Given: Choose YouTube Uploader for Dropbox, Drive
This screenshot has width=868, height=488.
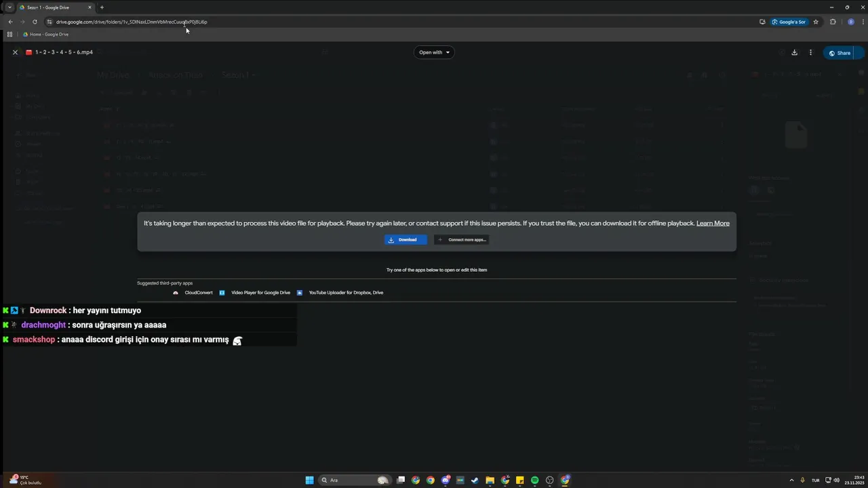Looking at the screenshot, I should [x=340, y=293].
